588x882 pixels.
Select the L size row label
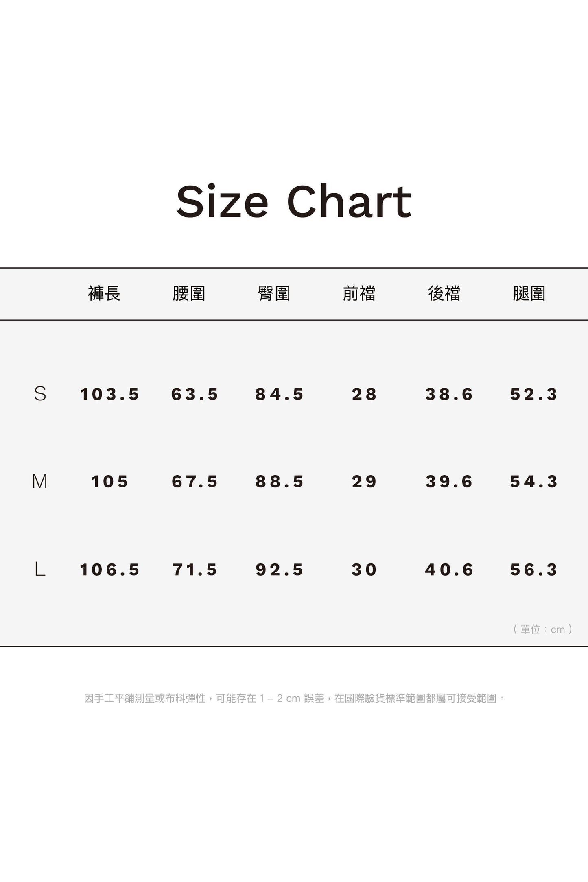[40, 570]
